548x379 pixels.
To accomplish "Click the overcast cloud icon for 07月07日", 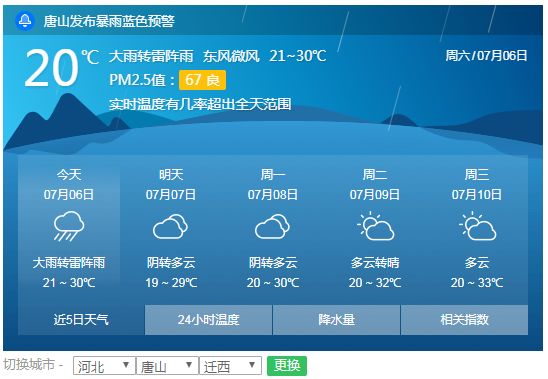I will coord(171,227).
